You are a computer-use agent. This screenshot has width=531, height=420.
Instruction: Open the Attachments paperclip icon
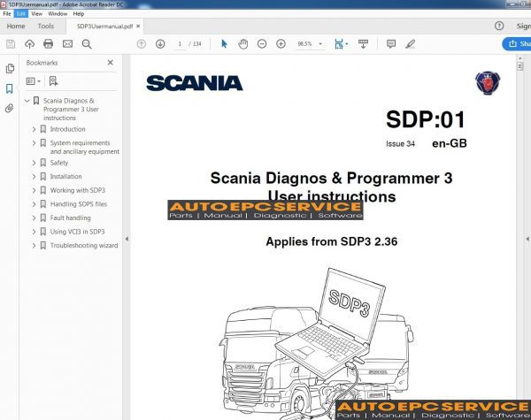10,108
